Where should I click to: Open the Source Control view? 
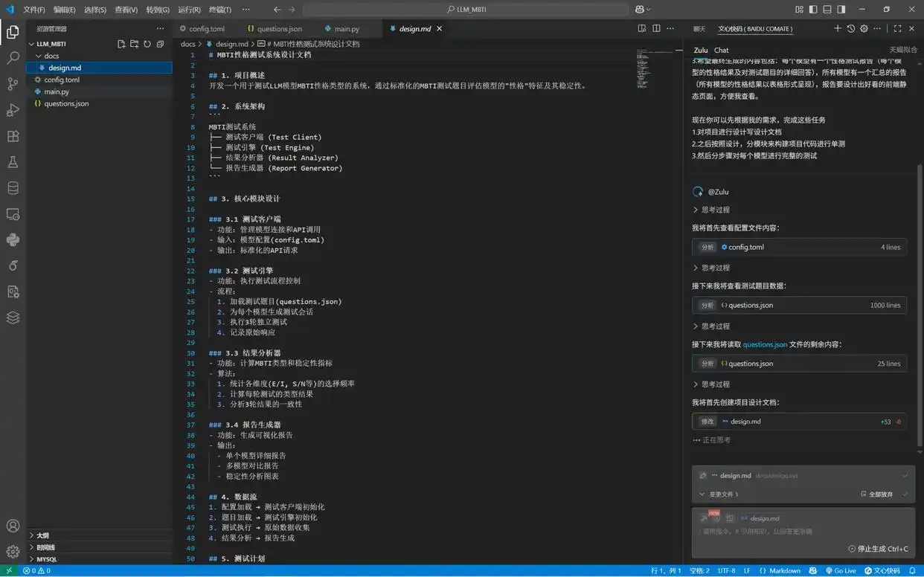point(12,83)
